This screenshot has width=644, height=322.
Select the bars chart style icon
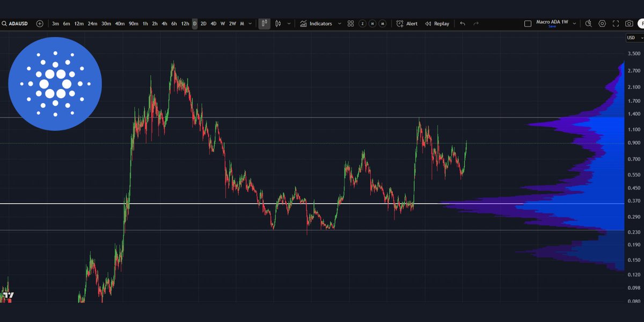264,24
